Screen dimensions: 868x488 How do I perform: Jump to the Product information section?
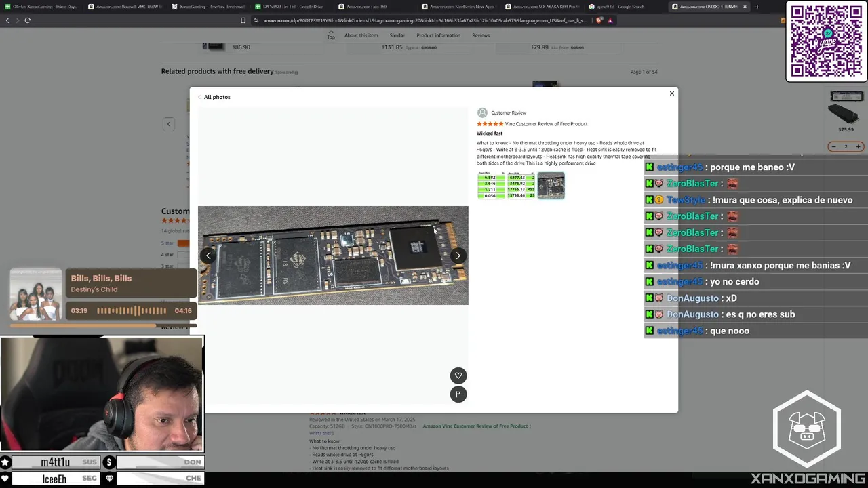pyautogui.click(x=438, y=35)
